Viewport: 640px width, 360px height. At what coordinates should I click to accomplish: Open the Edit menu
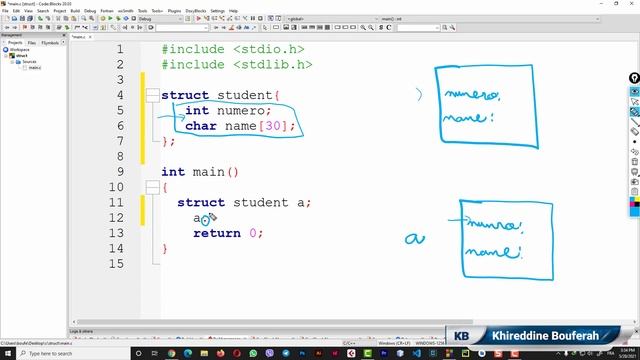click(16, 11)
